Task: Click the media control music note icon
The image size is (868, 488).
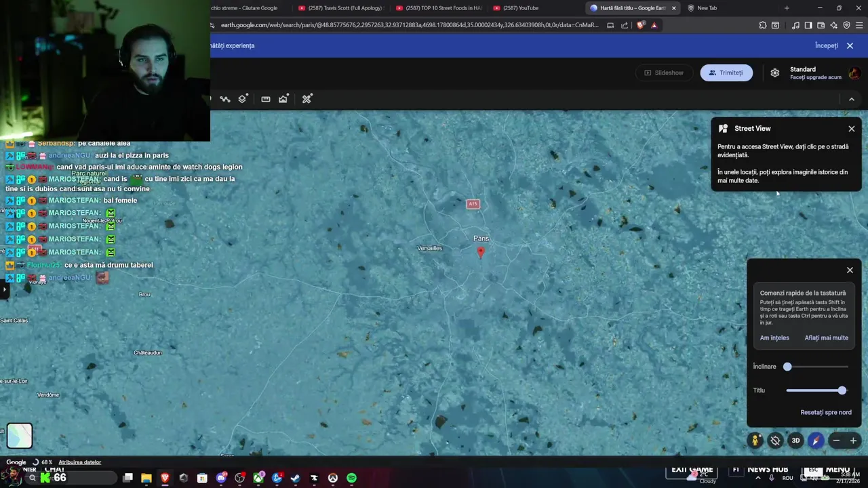Action: (795, 25)
